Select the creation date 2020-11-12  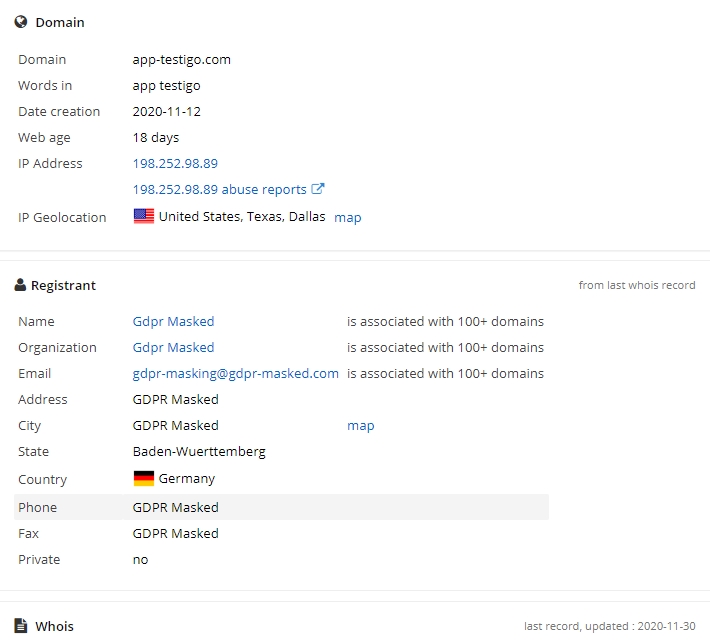167,111
